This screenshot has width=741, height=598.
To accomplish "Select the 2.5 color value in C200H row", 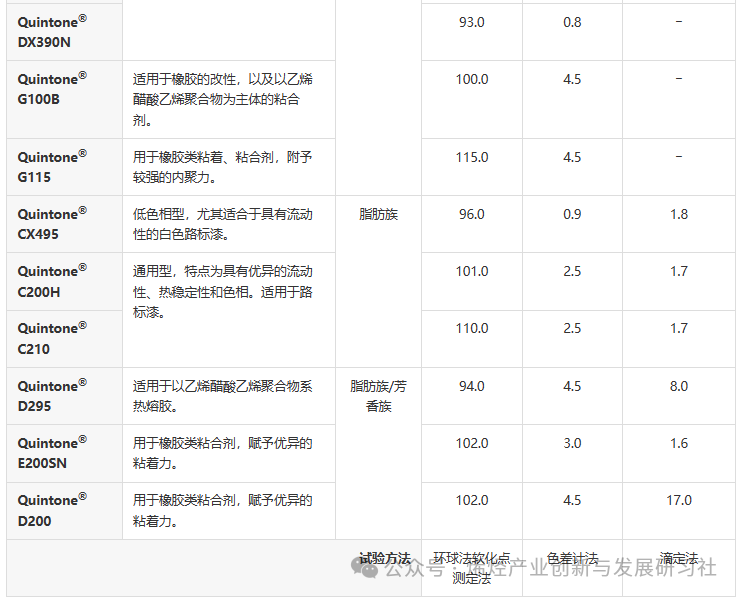I will [572, 272].
